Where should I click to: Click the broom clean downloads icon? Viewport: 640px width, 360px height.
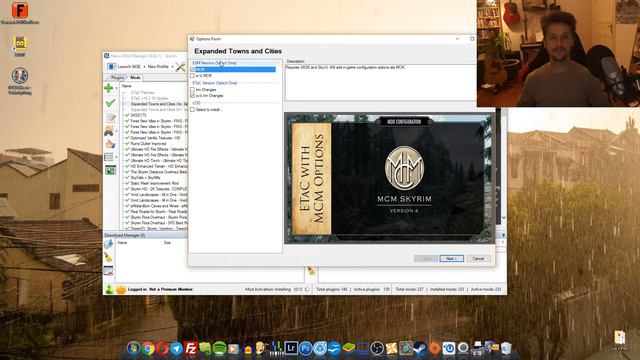pos(108,257)
